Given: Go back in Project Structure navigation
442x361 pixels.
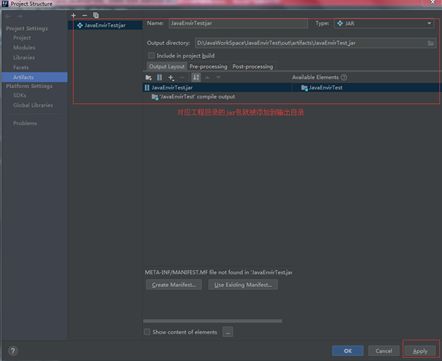Looking at the screenshot, I should tap(8, 16).
